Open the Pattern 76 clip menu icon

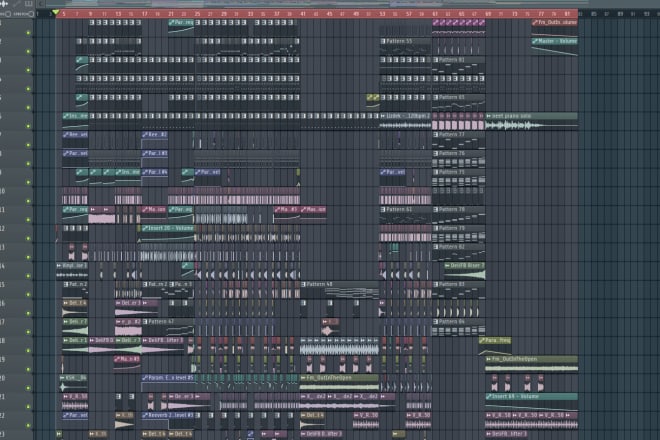436,153
